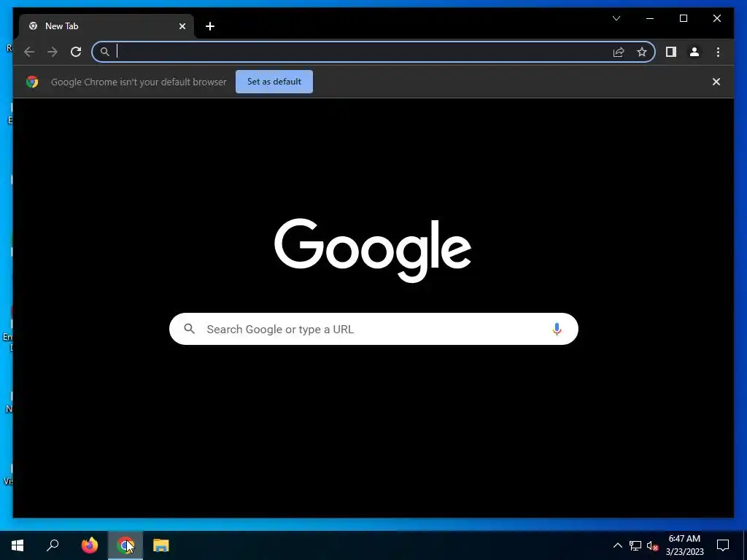
Task: Click the search icon in the Google search box
Action: tap(189, 329)
